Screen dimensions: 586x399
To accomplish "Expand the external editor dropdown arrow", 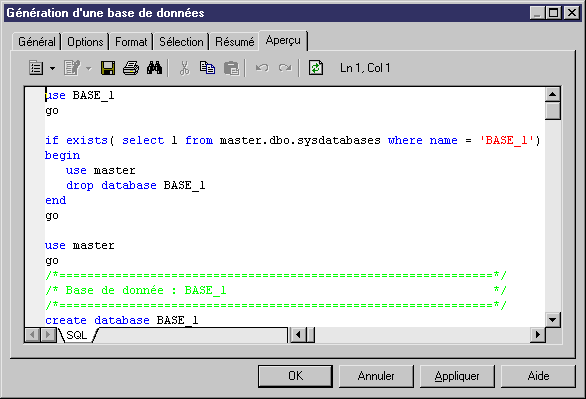I will (x=89, y=68).
